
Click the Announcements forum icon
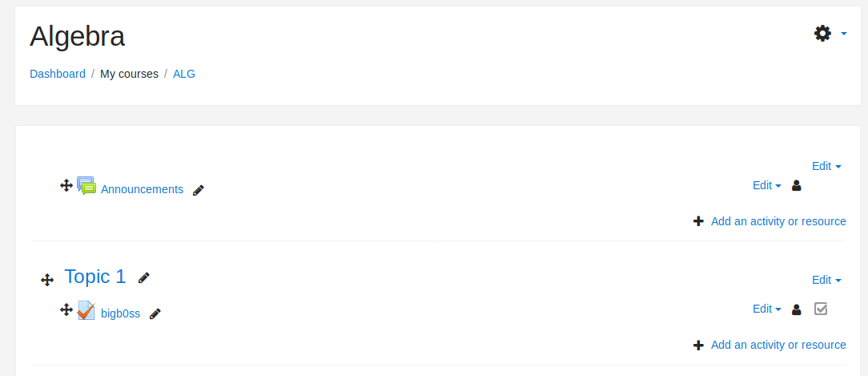86,186
